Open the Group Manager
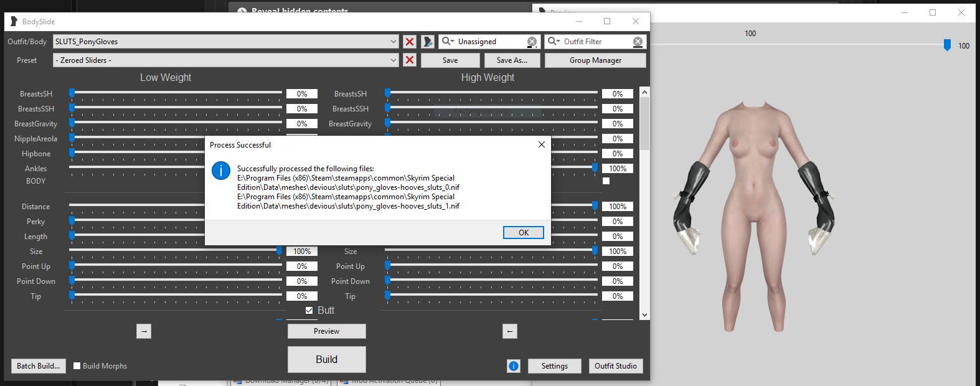The image size is (980, 386). pyautogui.click(x=595, y=60)
